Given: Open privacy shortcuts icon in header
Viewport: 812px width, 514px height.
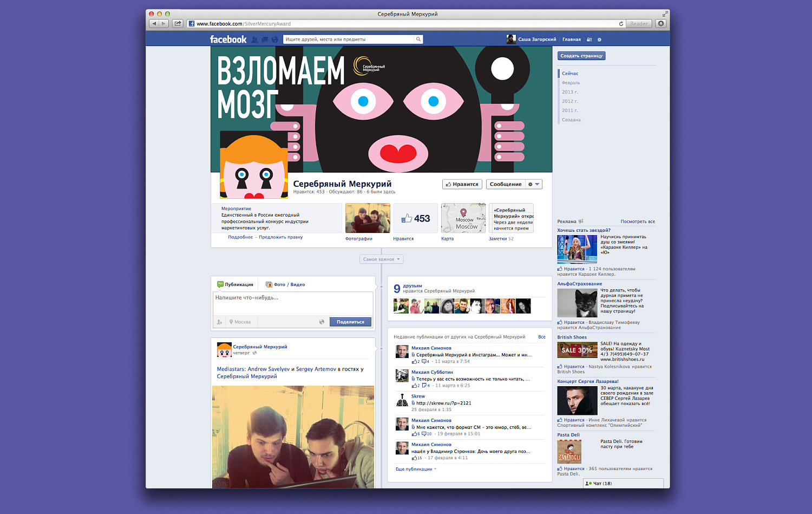Looking at the screenshot, I should (x=590, y=40).
